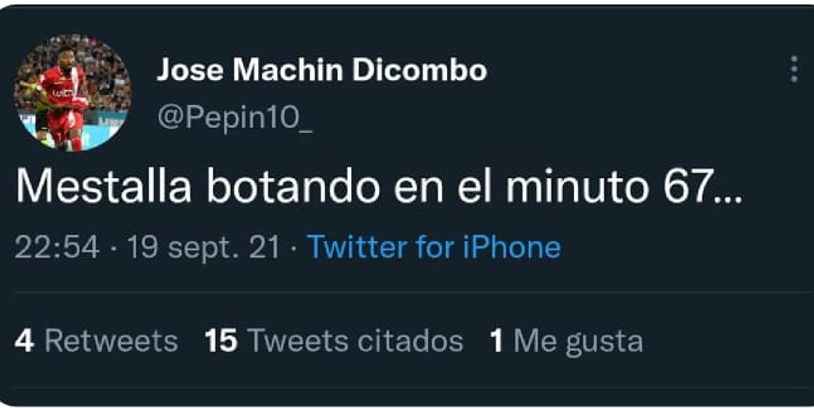Click the text 'minuto 67...' in tweet
Screen dimensions: 814x408
tap(625, 186)
